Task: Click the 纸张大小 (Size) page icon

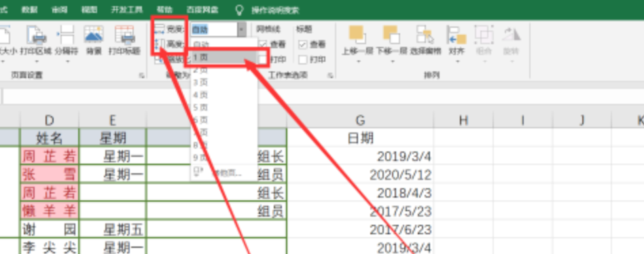Action: pyautogui.click(x=4, y=35)
